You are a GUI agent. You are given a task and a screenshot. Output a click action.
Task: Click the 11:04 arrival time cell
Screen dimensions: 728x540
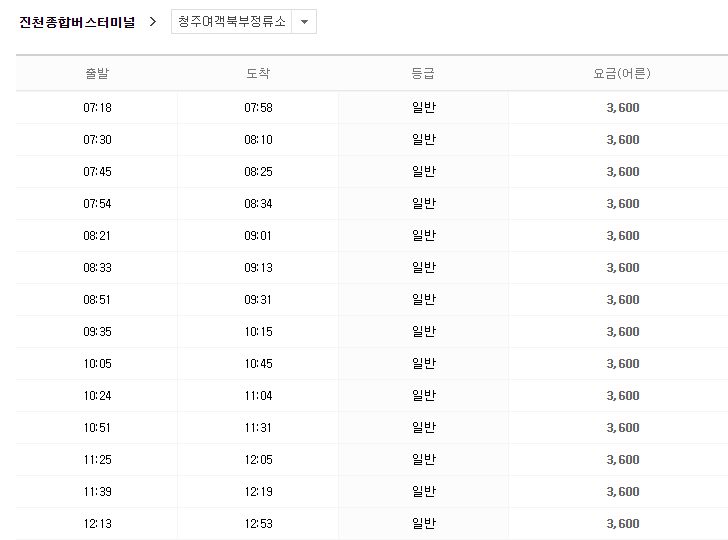258,396
